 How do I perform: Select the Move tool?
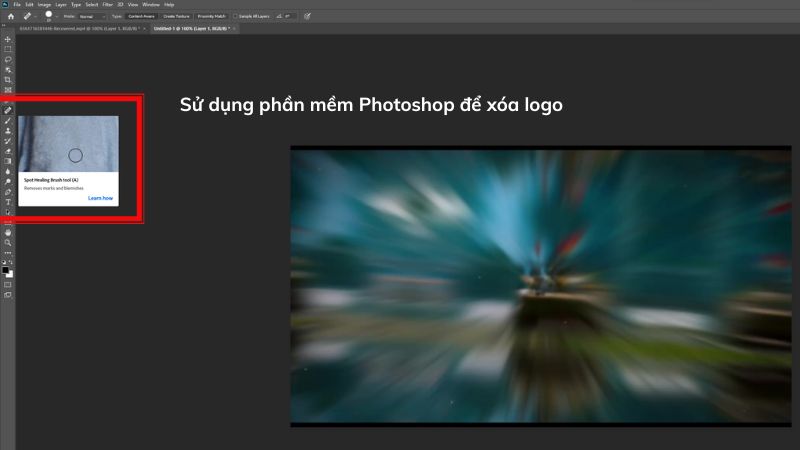[8, 39]
